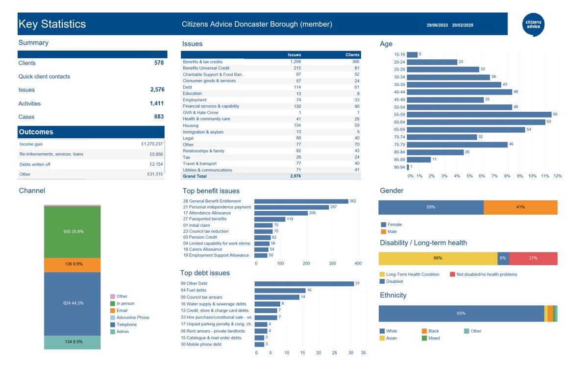Click the 'Grand Total' row label
Screen dimensions: 588x370
[x=195, y=176]
